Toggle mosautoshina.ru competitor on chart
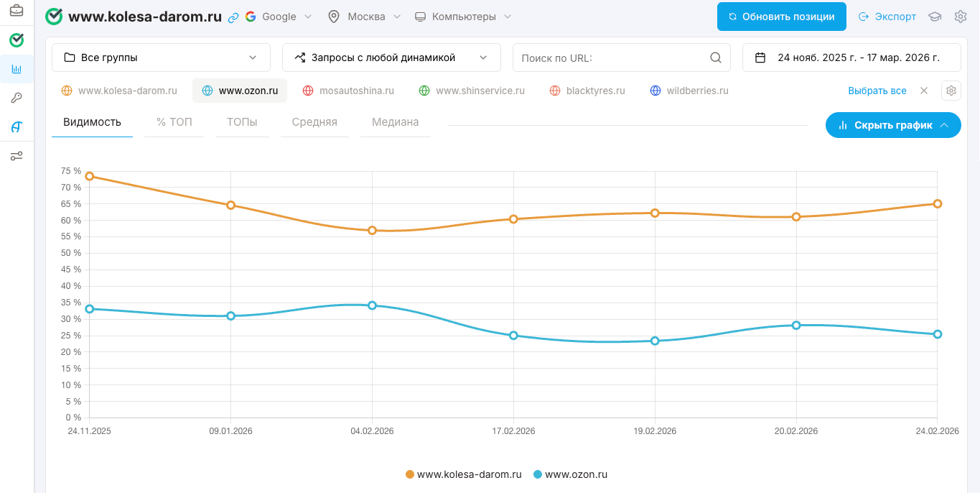980x493 pixels. tap(348, 91)
